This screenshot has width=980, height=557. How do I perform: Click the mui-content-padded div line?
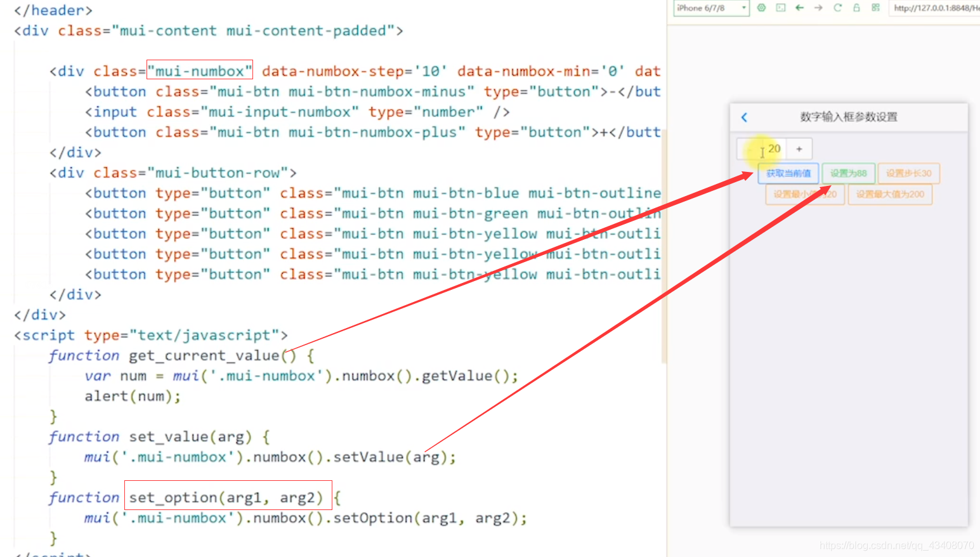pyautogui.click(x=209, y=30)
